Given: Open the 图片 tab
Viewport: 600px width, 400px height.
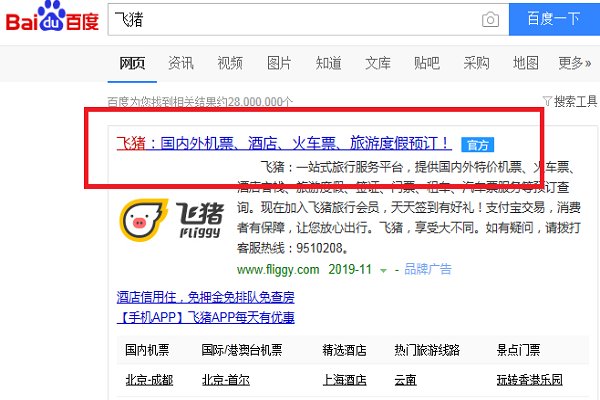Looking at the screenshot, I should 279,63.
